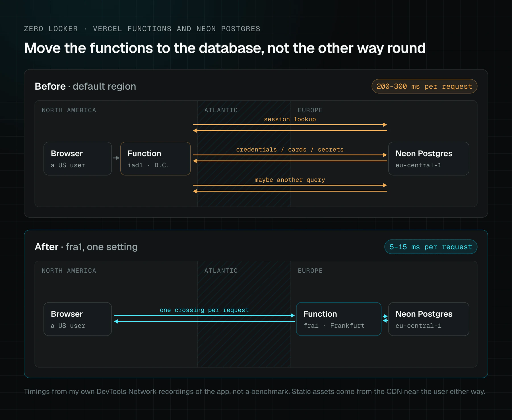This screenshot has width=512, height=420.
Task: Click the ATLANTIC label in the Before panel
Action: click(x=221, y=110)
